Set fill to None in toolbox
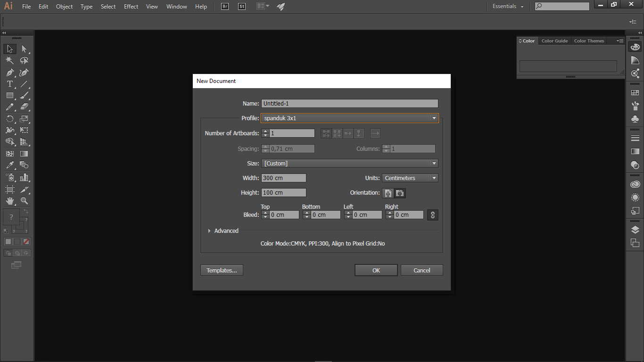Screen dimensions: 644x362 tap(26, 241)
